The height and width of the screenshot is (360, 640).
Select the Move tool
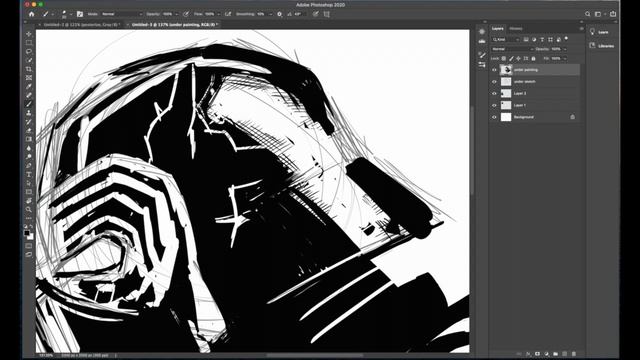click(29, 34)
